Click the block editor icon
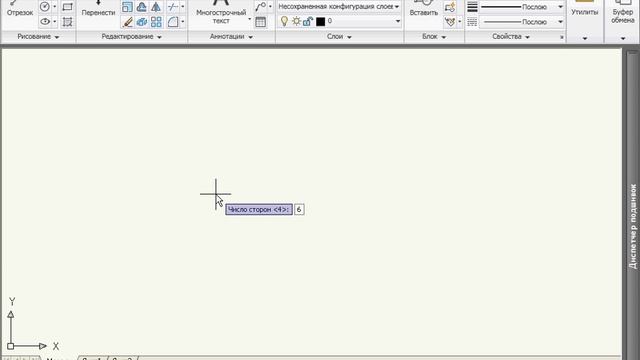 point(450,22)
